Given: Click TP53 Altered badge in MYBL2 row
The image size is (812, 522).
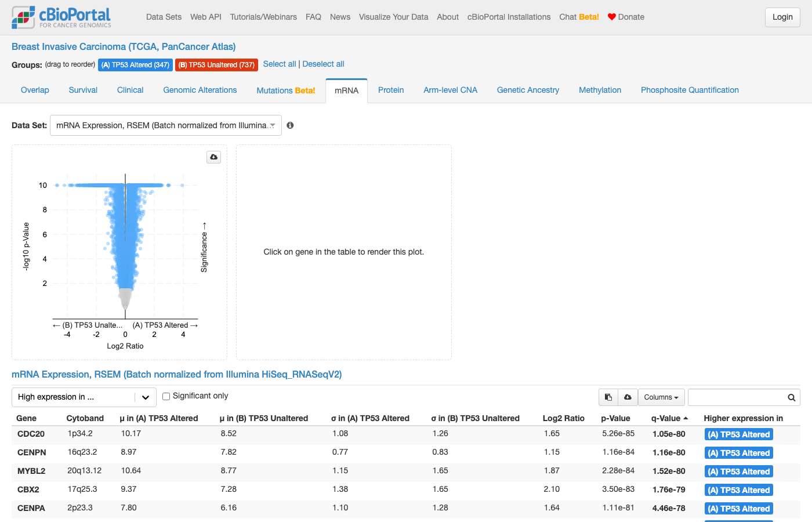Looking at the screenshot, I should coord(739,472).
